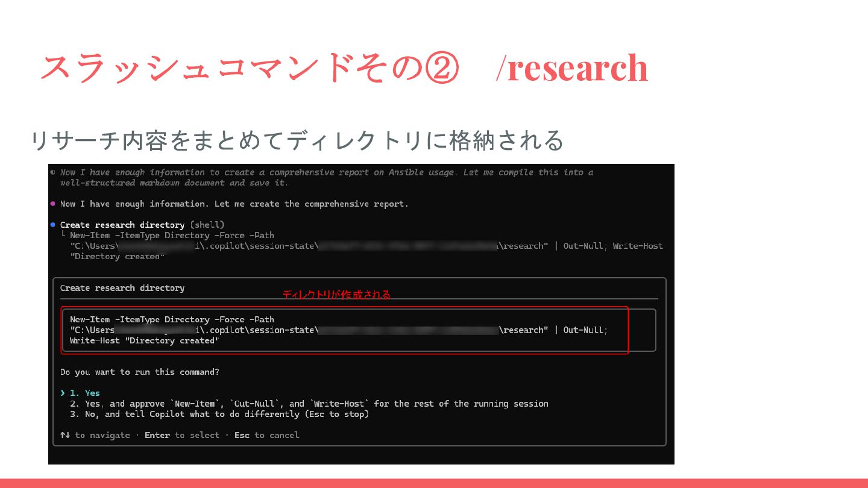The height and width of the screenshot is (488, 868).
Task: Click the magenta bullet before "Now I have enough information."
Action: pos(53,204)
